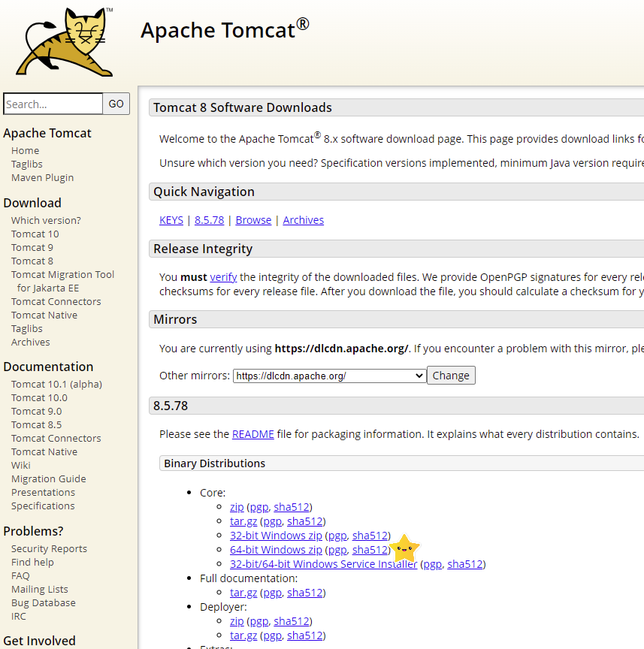Go to Tomcat 10 download page

(x=35, y=234)
